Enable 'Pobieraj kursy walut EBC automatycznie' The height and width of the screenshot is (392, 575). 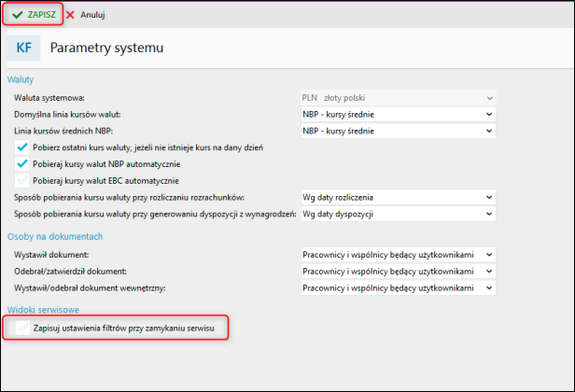[22, 180]
